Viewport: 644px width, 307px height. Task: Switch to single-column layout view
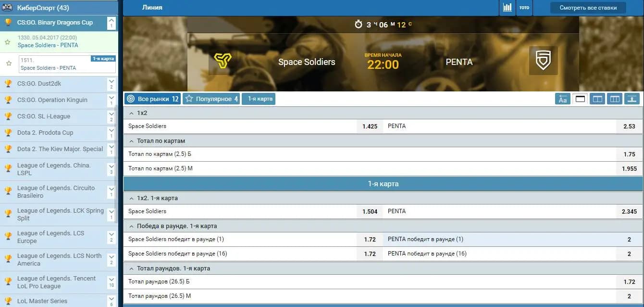point(580,99)
